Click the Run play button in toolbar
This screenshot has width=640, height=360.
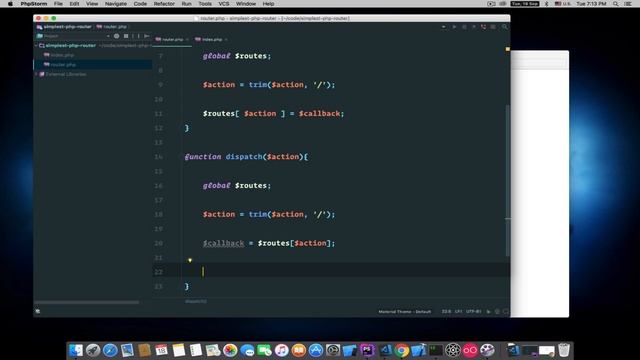(454, 27)
